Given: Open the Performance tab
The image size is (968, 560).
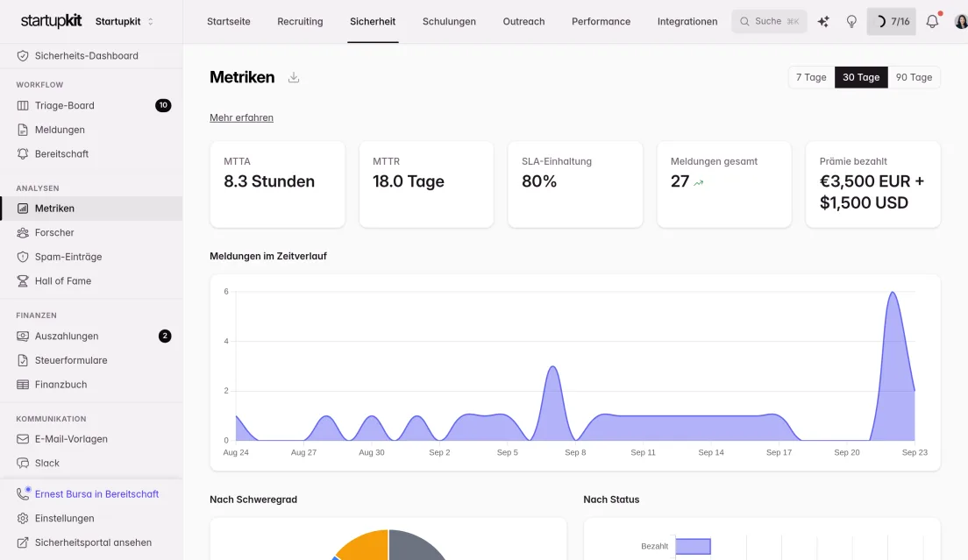Looking at the screenshot, I should (x=601, y=22).
